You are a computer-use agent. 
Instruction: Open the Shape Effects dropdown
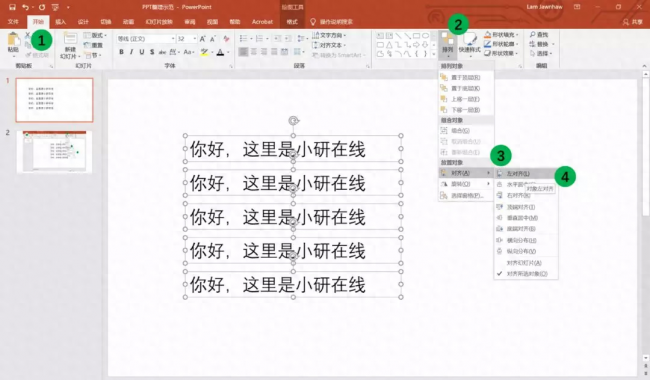coord(502,53)
